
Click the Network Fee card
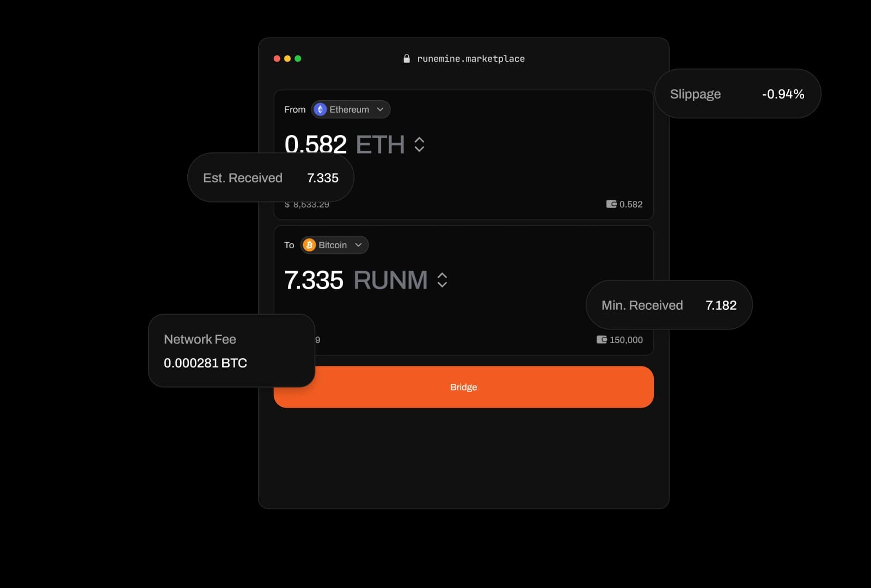coord(231,351)
